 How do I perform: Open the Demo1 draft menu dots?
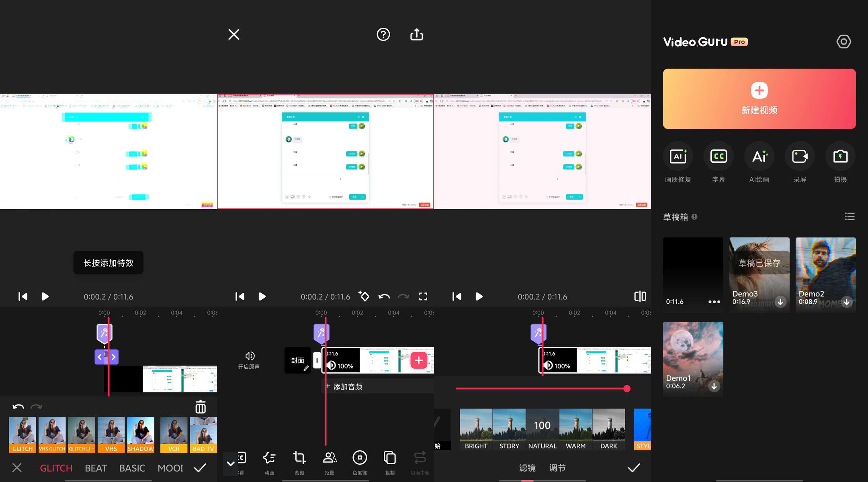714,302
